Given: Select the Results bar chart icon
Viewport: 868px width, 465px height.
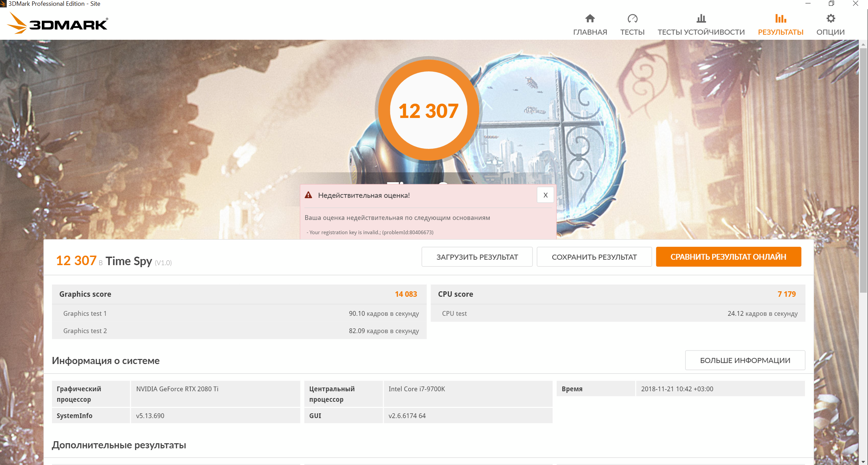Looking at the screenshot, I should (x=780, y=18).
